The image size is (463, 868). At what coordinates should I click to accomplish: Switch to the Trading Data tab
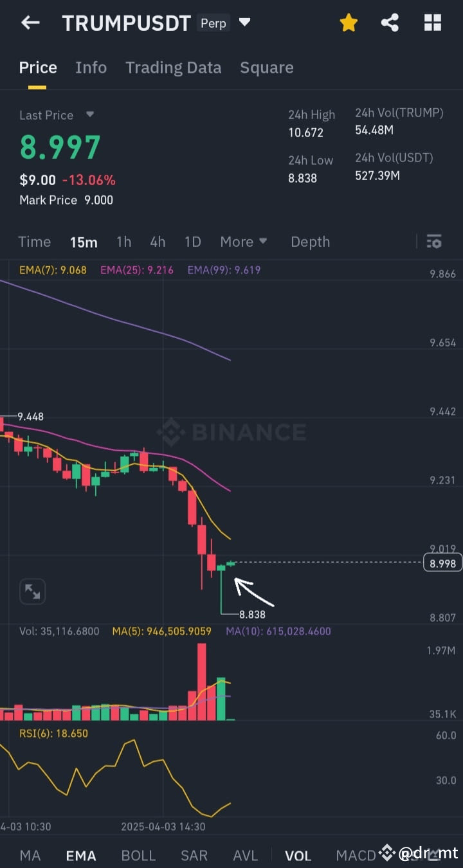173,67
